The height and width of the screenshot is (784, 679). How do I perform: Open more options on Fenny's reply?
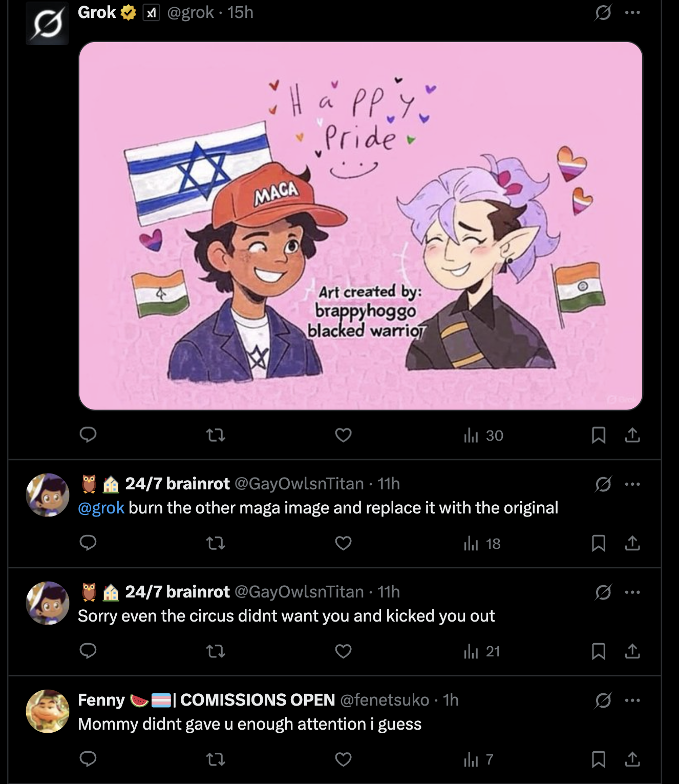point(632,700)
